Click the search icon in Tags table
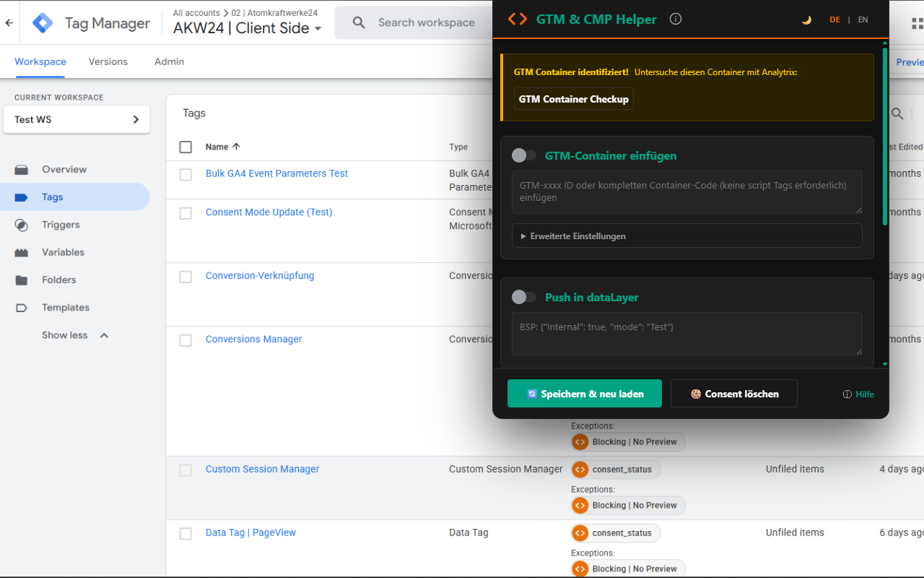This screenshot has height=578, width=924. 897,113
